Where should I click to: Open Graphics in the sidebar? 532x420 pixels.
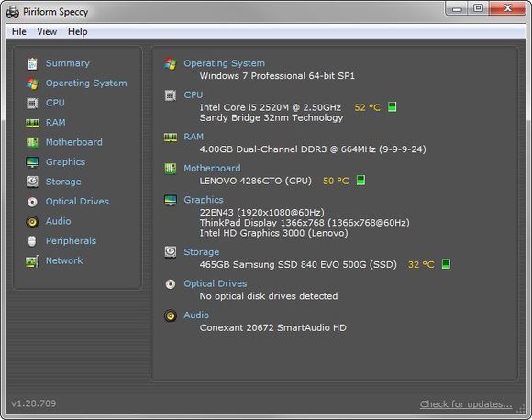coord(65,162)
